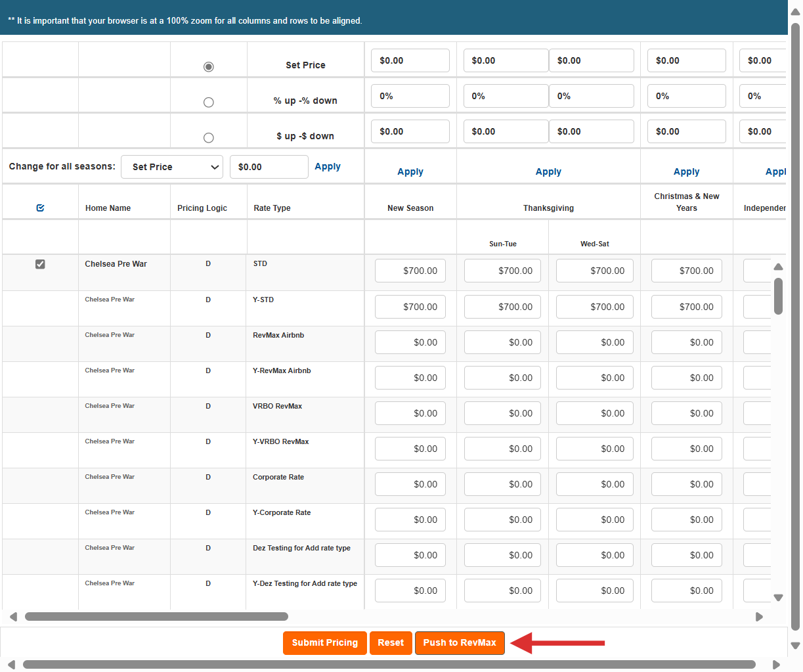Click Set Price field for Christmas & New Years
The image size is (803, 672).
click(x=687, y=60)
